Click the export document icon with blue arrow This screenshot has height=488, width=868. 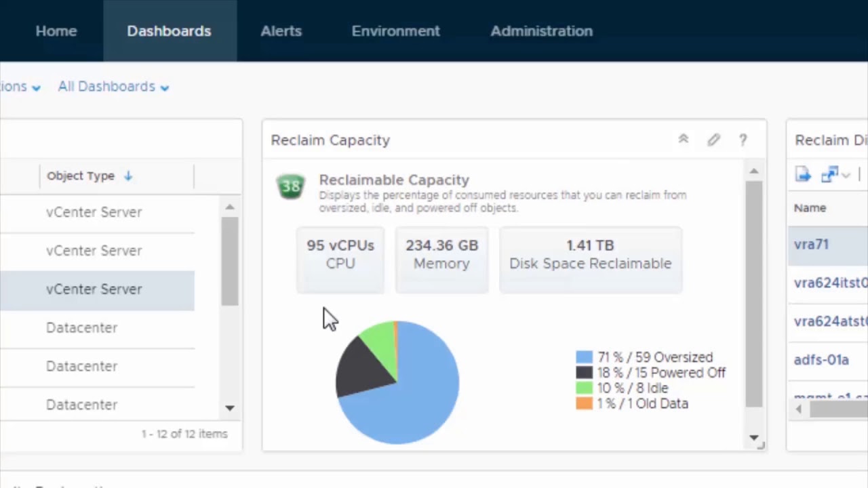(804, 175)
